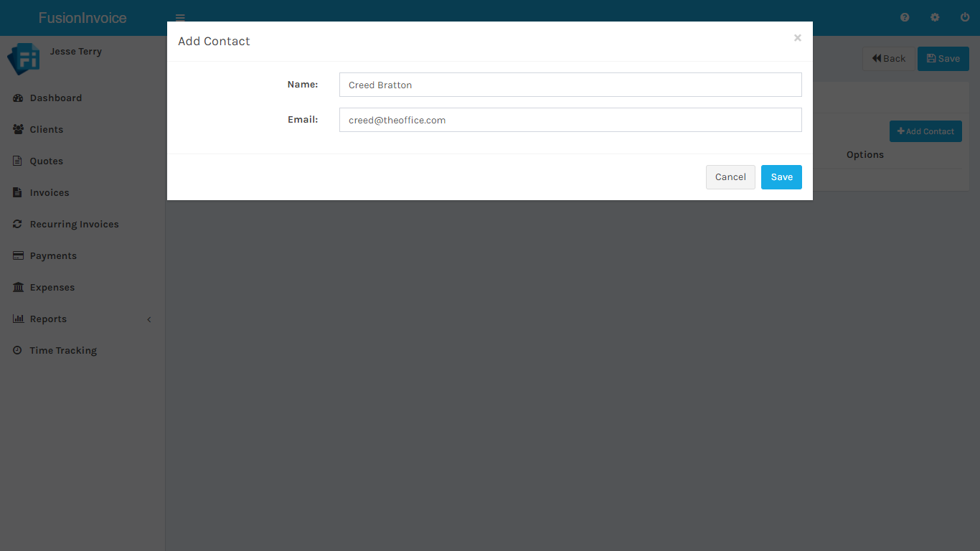Open the Dashboard icon in sidebar
The image size is (980, 551).
18,98
